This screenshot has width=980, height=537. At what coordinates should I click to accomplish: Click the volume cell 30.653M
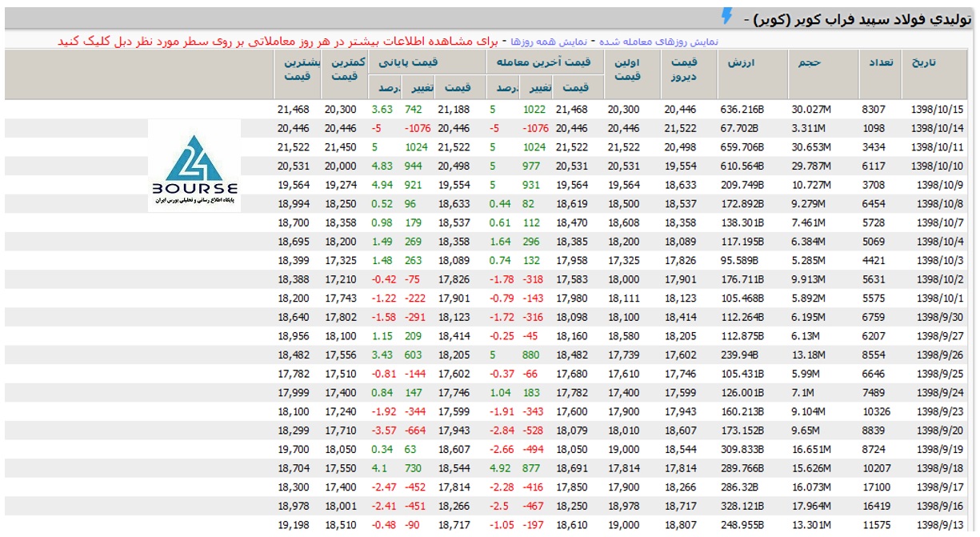tap(810, 147)
